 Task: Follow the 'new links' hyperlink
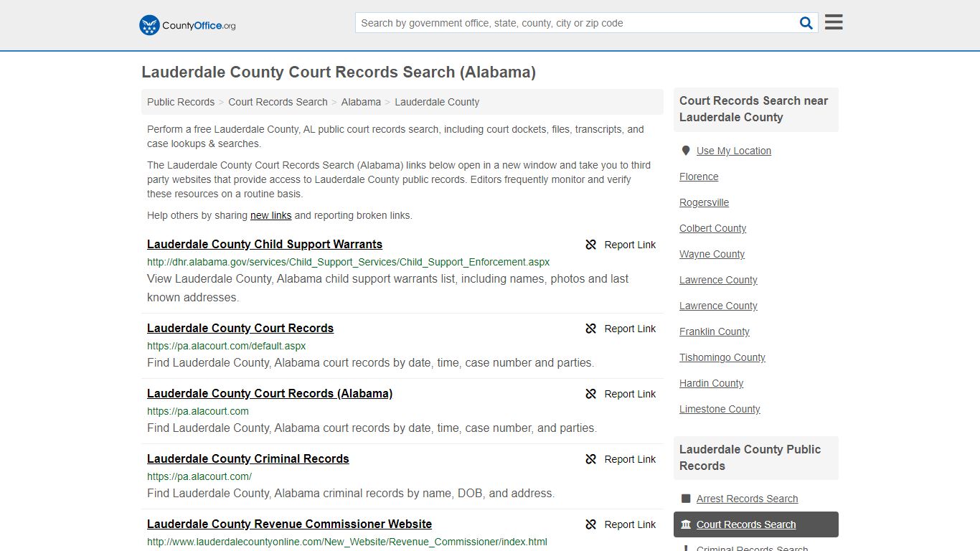coord(270,215)
